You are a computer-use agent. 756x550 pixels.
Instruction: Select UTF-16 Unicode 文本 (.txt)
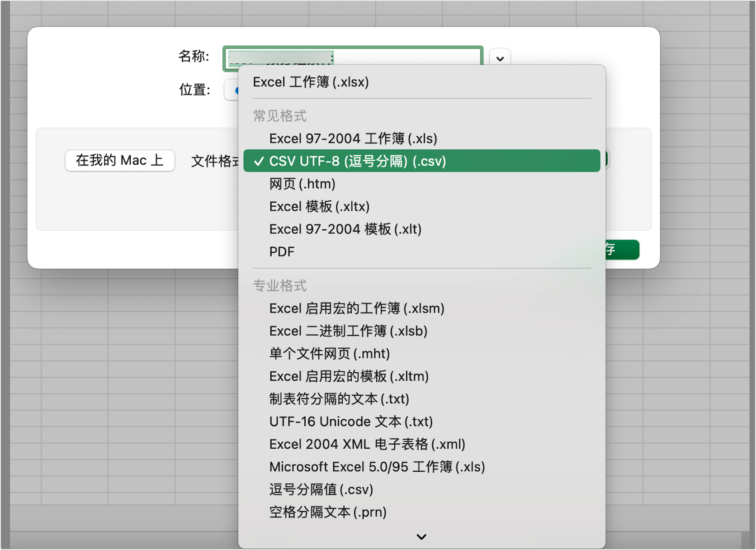(x=351, y=422)
